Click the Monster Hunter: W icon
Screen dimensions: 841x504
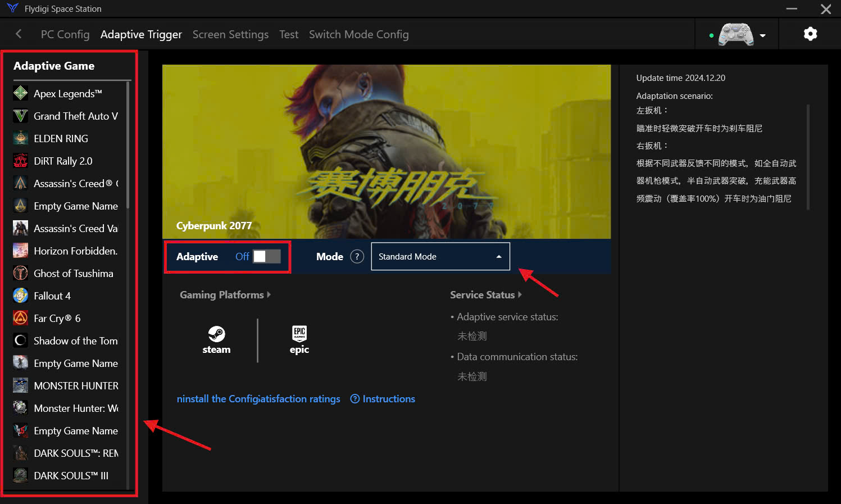coord(20,408)
